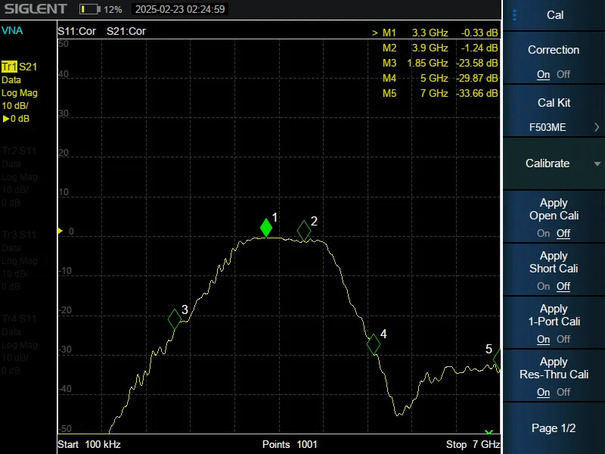Screen dimensions: 605x454
Task: Click the Points 1001 field
Action: (290, 444)
